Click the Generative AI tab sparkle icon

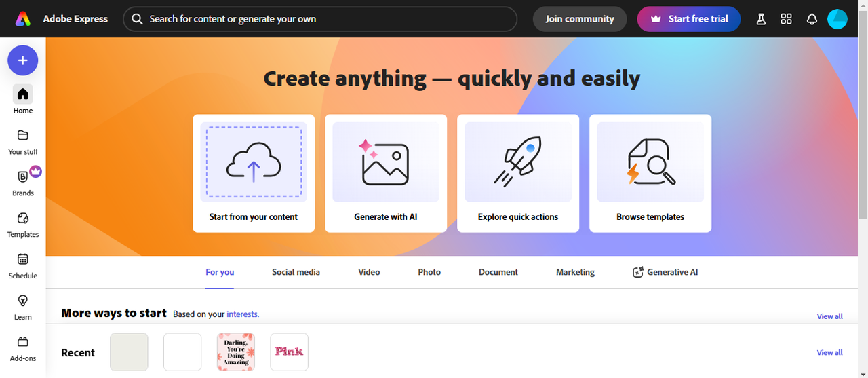tap(638, 272)
